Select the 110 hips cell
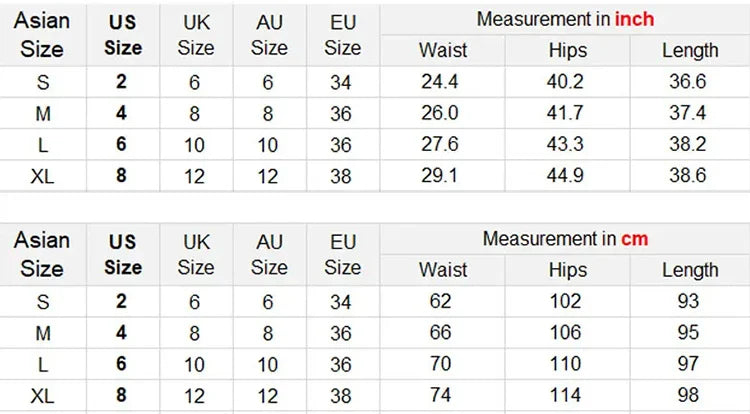Screen dimensions: 750x414 coord(567,364)
